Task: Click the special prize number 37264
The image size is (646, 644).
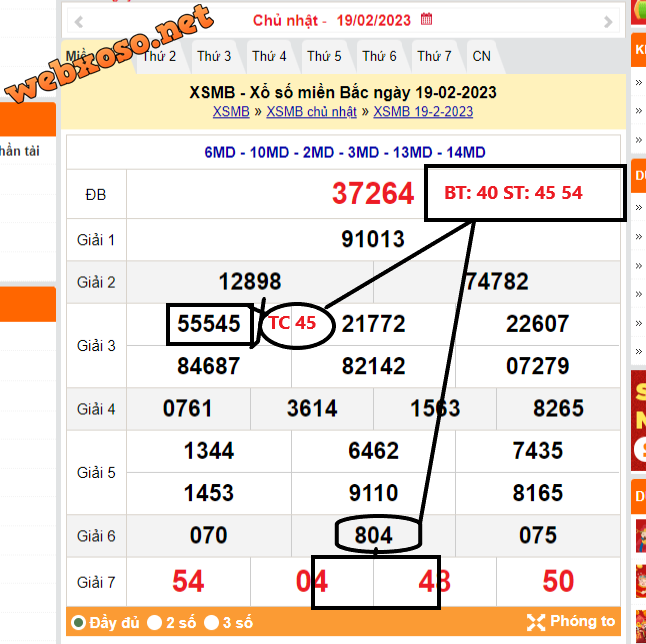Action: pyautogui.click(x=373, y=194)
